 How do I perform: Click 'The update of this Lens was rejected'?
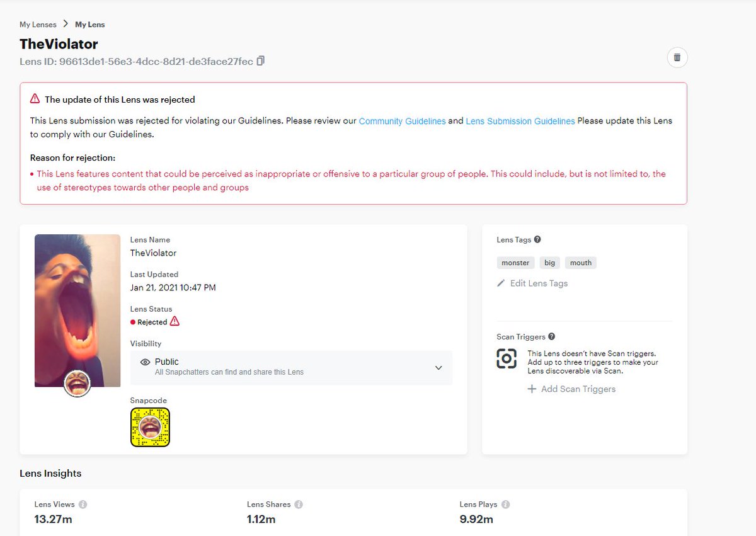click(x=120, y=100)
